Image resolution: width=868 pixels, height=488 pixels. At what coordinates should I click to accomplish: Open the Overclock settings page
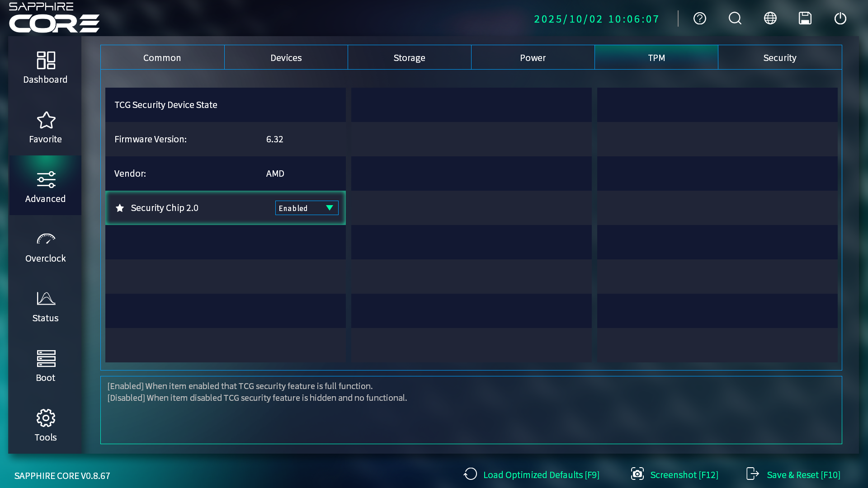tap(45, 247)
